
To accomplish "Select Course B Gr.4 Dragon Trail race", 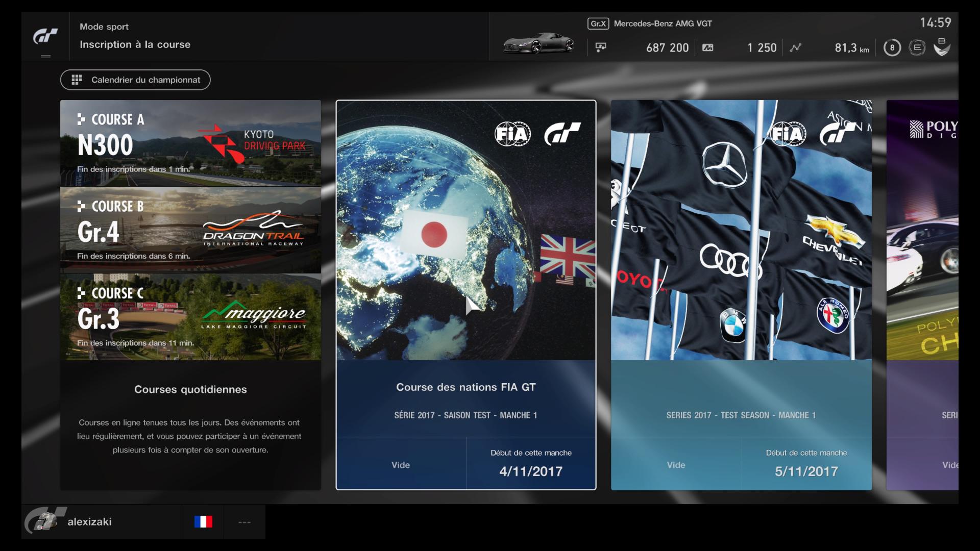I will (190, 230).
